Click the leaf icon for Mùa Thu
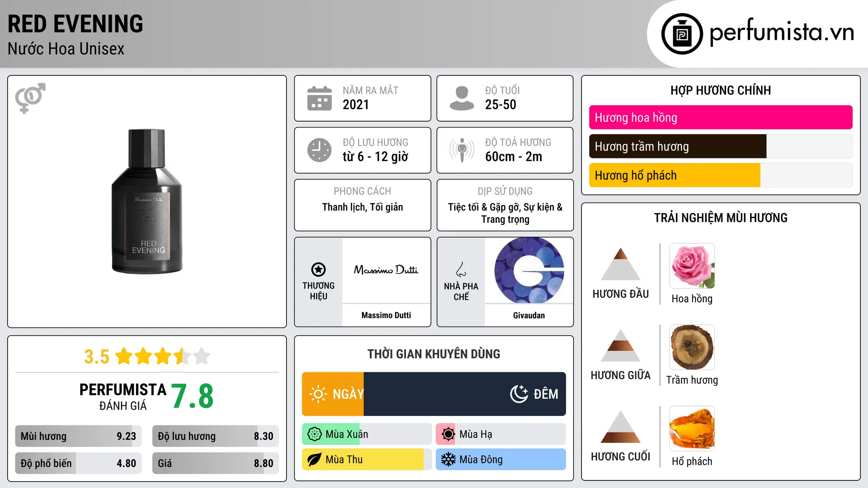This screenshot has width=868, height=488. (x=314, y=460)
